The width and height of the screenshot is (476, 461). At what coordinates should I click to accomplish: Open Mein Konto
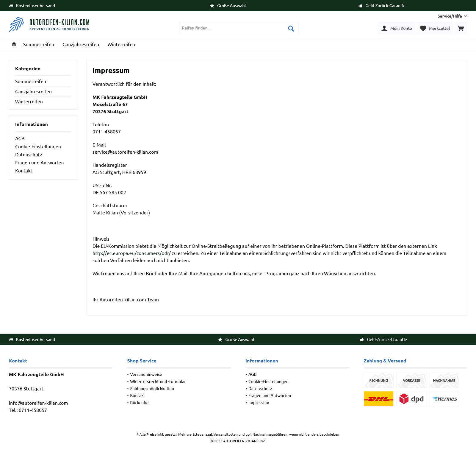[397, 28]
